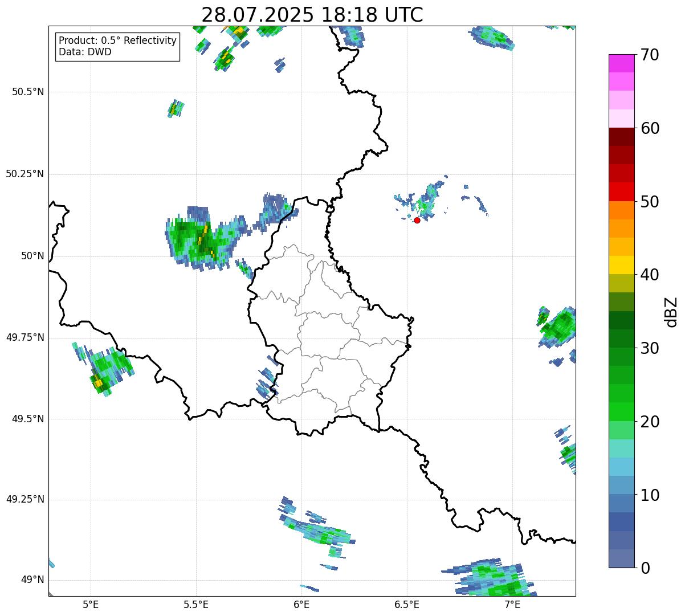Screen dimensions: 685x616
Task: Click the "Data: DWD" legend line
Action: tap(85, 52)
